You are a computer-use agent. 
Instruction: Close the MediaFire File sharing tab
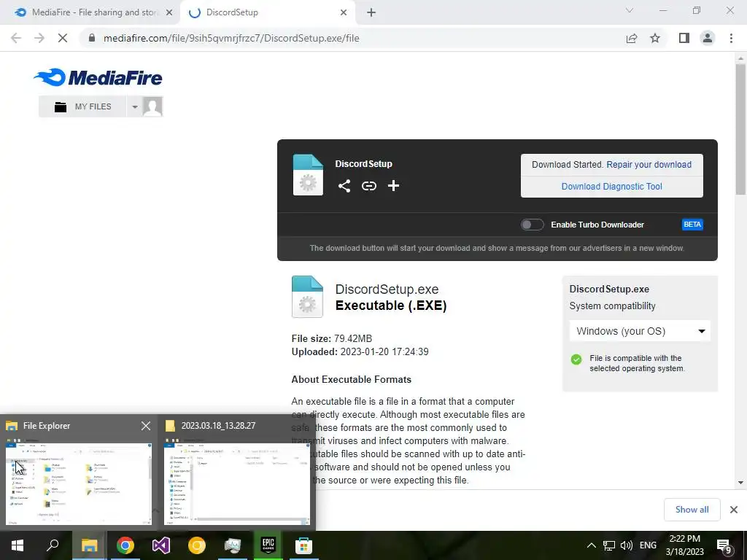coord(169,12)
